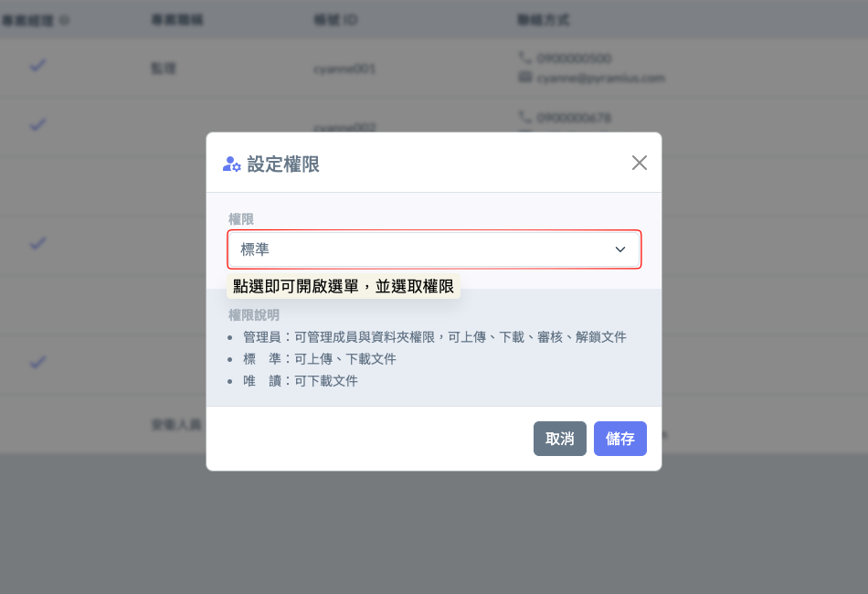
Task: Click the phone icon beside 0900000500
Action: [524, 58]
